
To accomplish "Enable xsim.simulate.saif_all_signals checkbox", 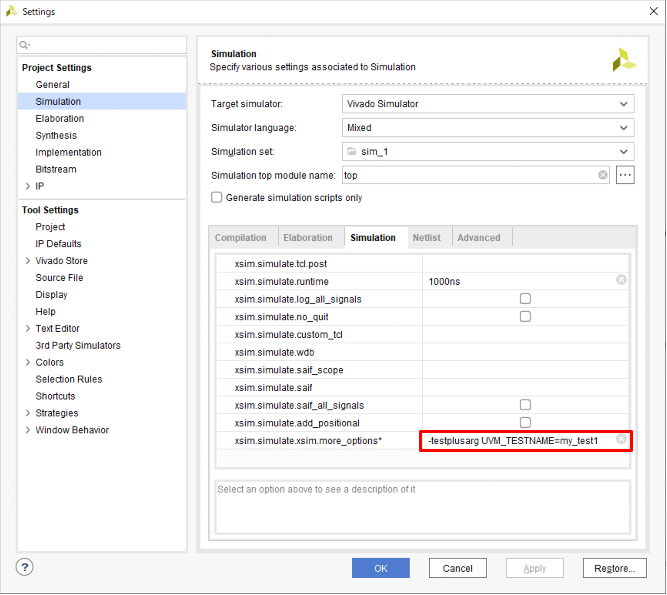I will (x=525, y=405).
